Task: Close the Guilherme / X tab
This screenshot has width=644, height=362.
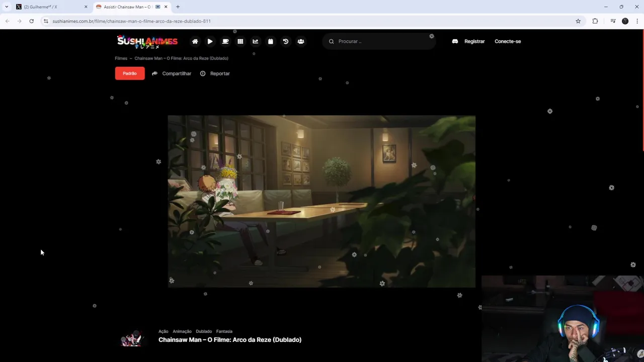Action: click(x=86, y=7)
